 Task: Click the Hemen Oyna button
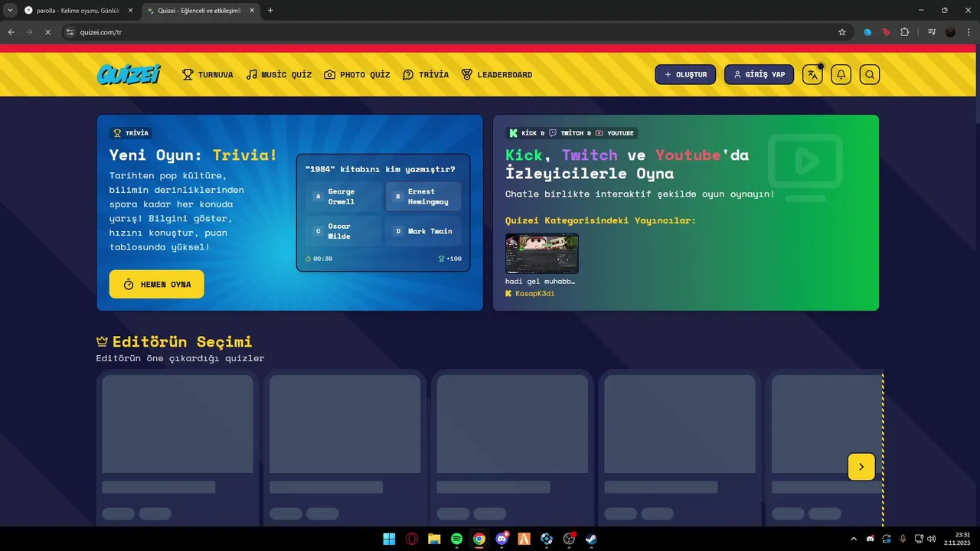click(x=156, y=284)
